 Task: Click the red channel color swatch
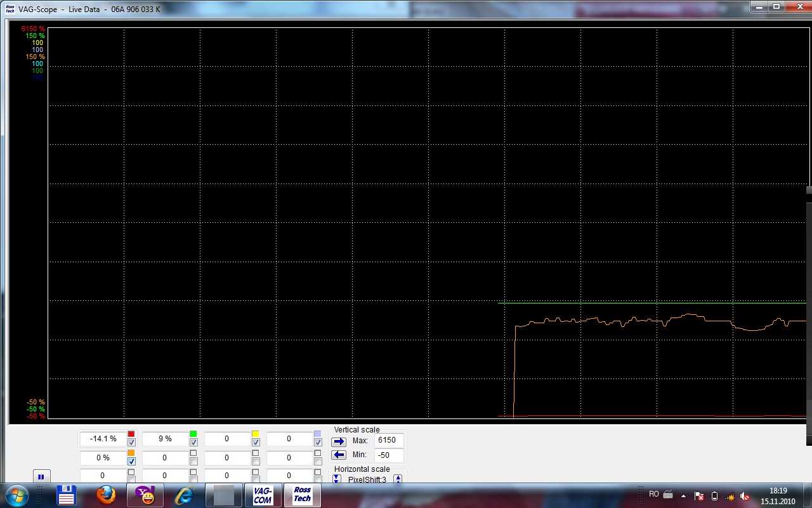131,434
